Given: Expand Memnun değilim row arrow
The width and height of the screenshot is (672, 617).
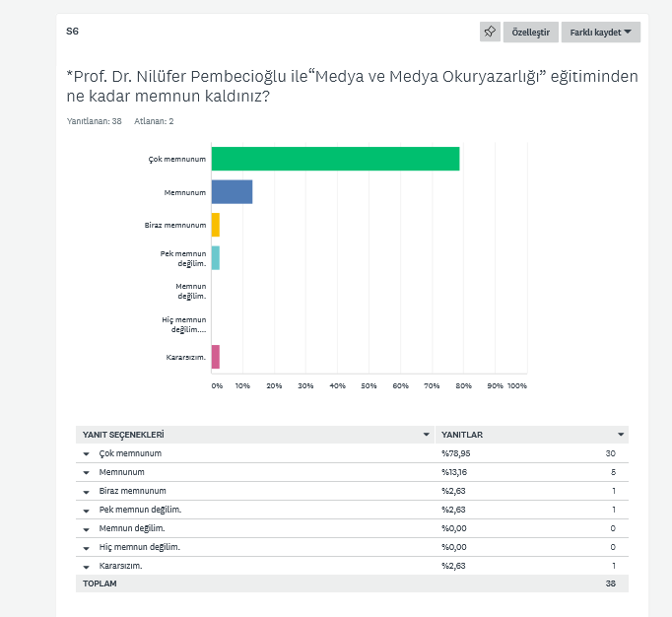Looking at the screenshot, I should point(87,528).
